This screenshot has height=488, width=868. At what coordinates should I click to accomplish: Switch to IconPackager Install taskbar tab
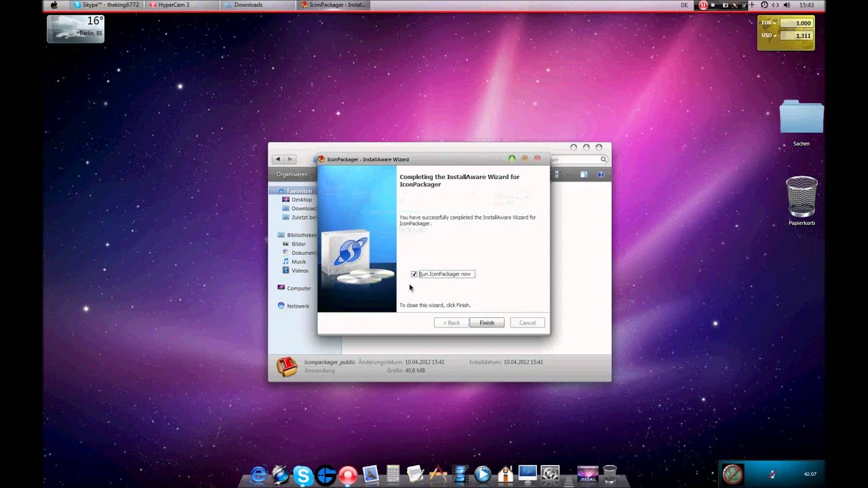(x=333, y=5)
